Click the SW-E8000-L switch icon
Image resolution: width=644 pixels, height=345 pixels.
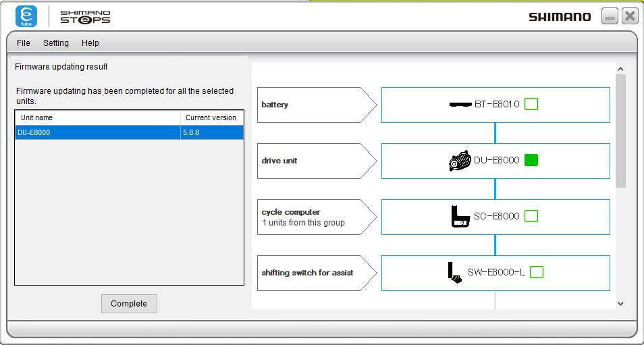click(x=455, y=273)
